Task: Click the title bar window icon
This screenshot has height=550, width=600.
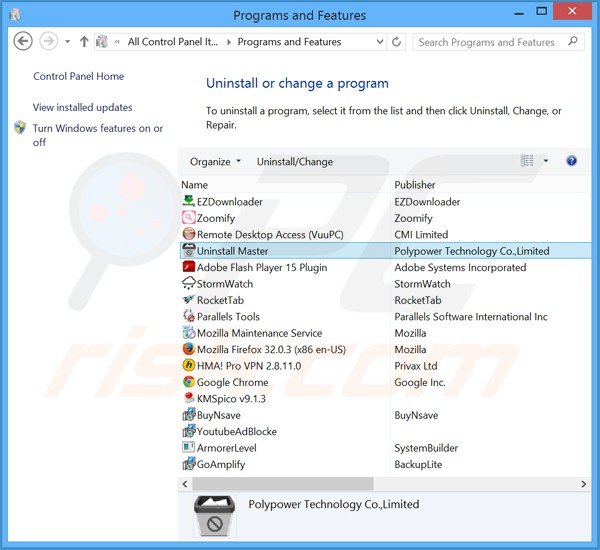Action: tap(15, 15)
